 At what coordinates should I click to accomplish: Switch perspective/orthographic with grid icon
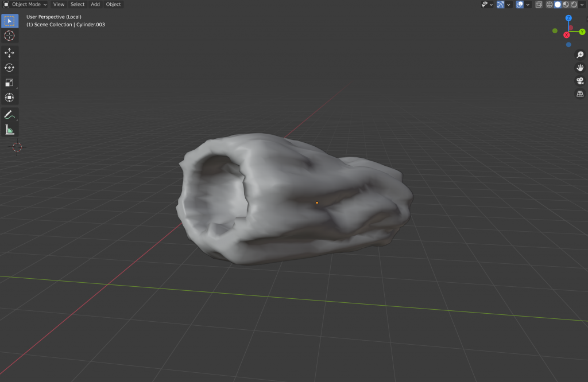click(580, 94)
